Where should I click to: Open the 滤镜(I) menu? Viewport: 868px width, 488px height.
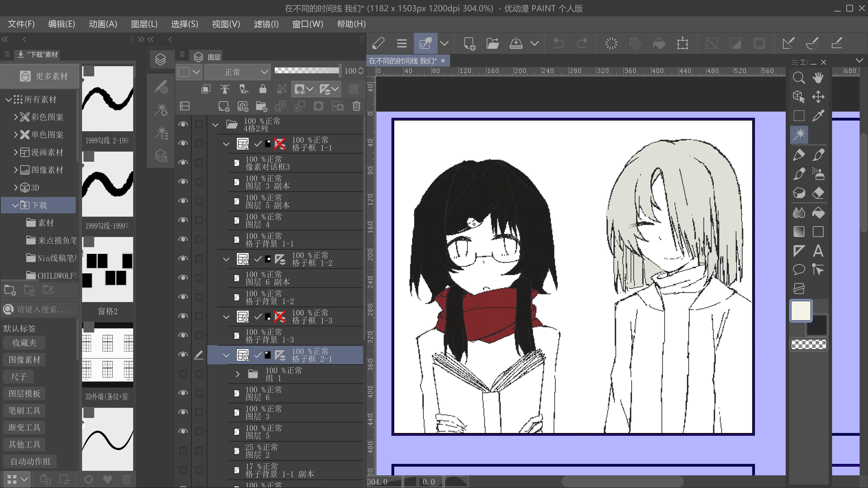point(266,24)
